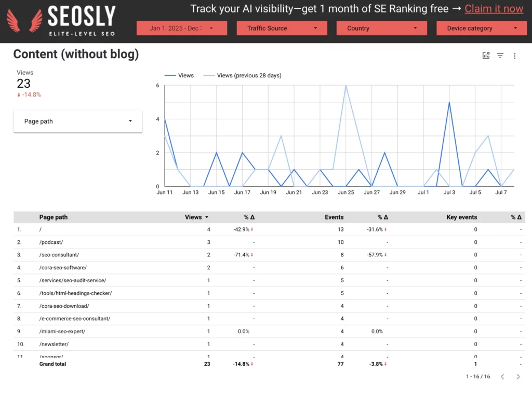Open the chart explore icon
Viewport: 532px width, 397px height.
486,55
